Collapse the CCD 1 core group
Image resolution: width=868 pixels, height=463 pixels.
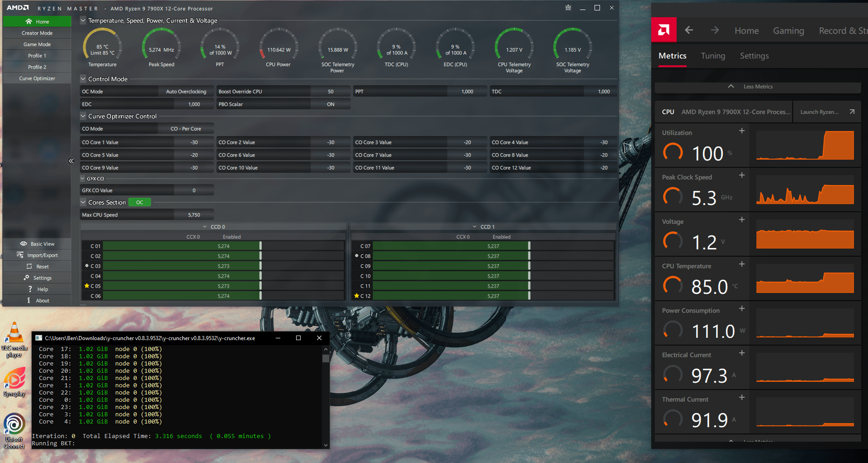tap(475, 227)
